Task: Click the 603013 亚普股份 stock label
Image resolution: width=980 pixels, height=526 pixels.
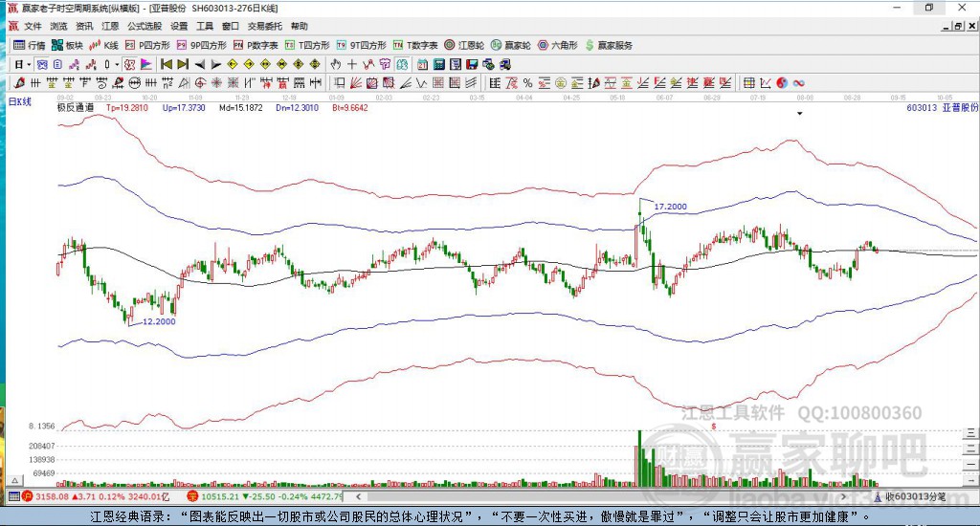Action: coord(942,107)
